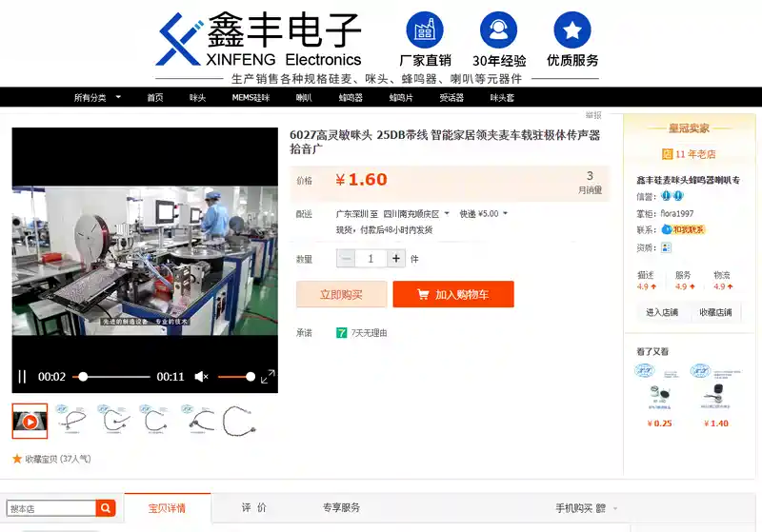
Task: Open the 受话器 nav item
Action: pyautogui.click(x=451, y=98)
